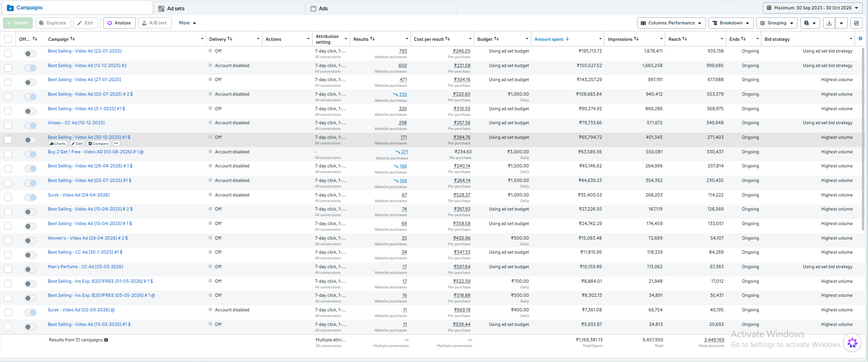Check the Unisex - CC Ad [10-12-2025] row

point(8,125)
